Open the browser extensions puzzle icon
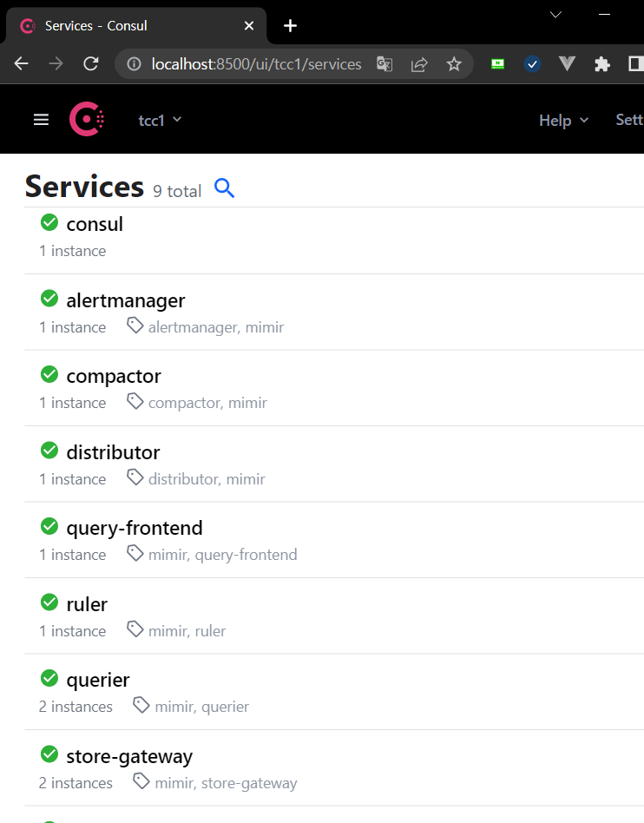Viewport: 644px width, 823px height. click(x=602, y=64)
